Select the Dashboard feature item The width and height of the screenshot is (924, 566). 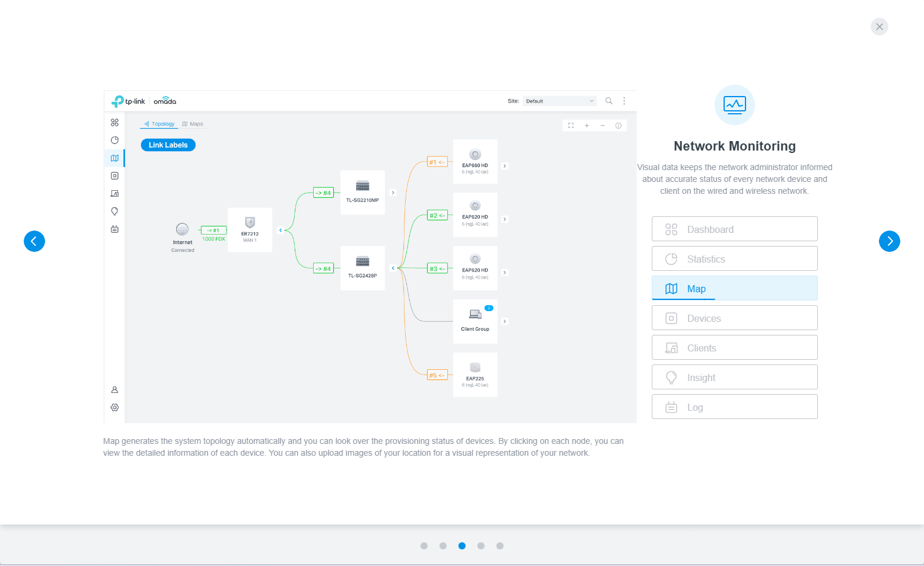point(734,229)
